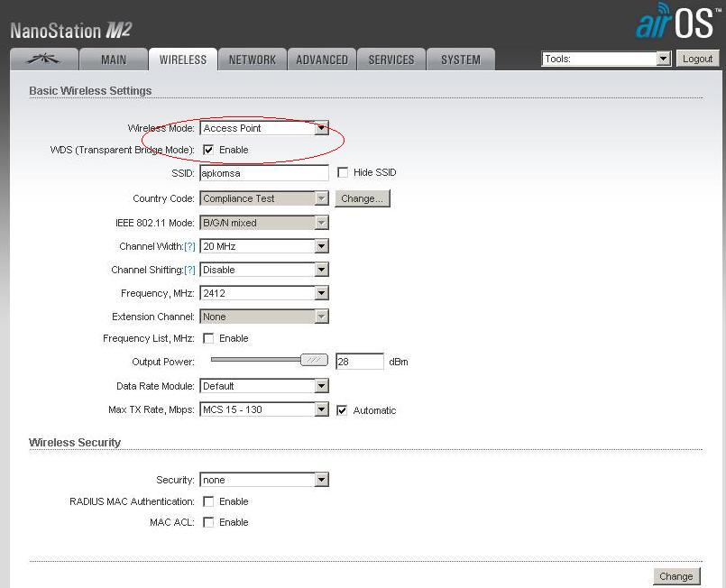
Task: Uncheck Automatic Max TX Rate
Action: click(342, 410)
